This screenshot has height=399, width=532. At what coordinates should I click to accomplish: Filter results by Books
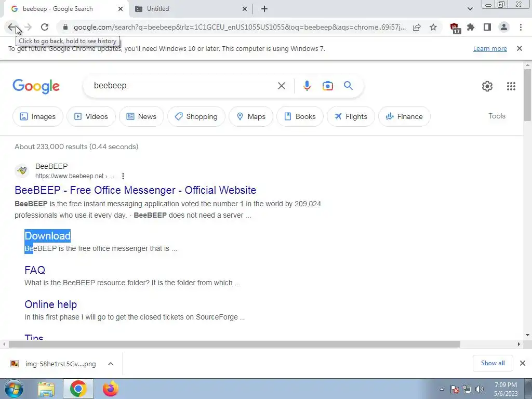click(x=300, y=116)
